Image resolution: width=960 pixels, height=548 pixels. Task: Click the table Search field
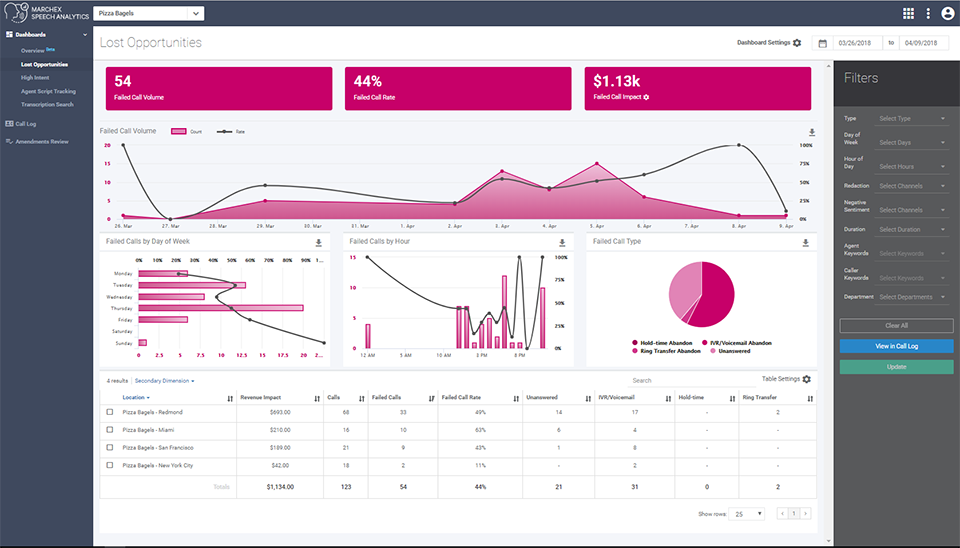click(x=692, y=380)
